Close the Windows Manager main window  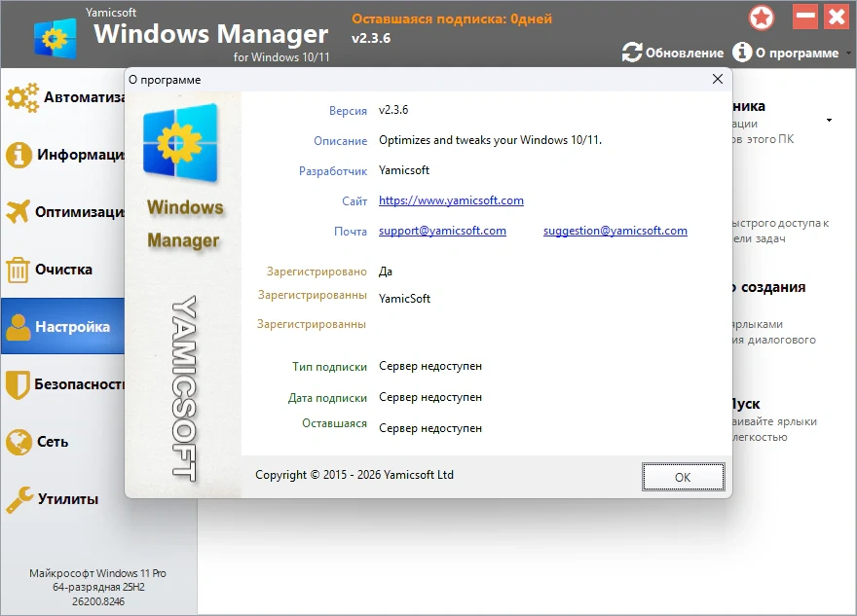(x=837, y=17)
